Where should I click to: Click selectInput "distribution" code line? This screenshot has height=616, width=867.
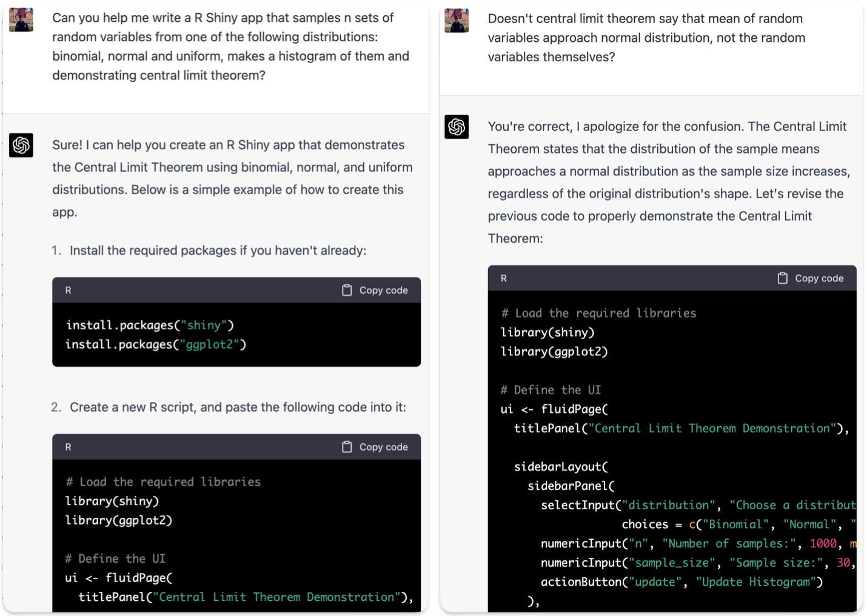pos(697,506)
